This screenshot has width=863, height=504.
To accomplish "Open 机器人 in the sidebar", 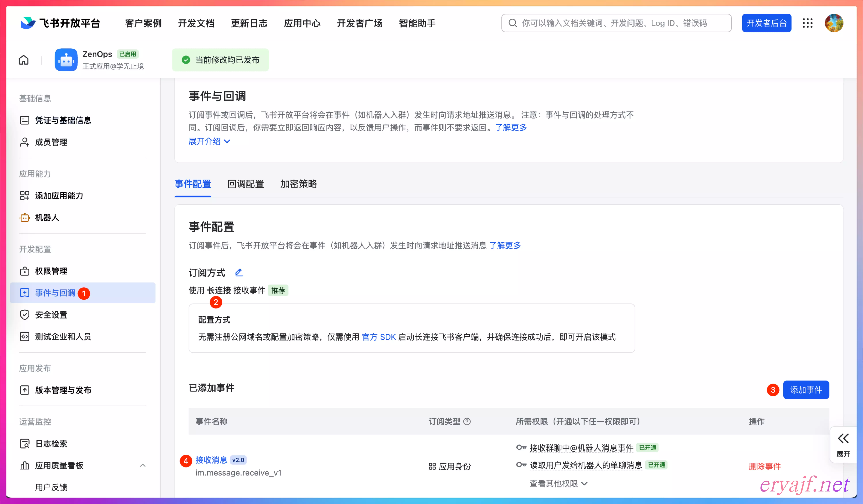I will tap(47, 217).
